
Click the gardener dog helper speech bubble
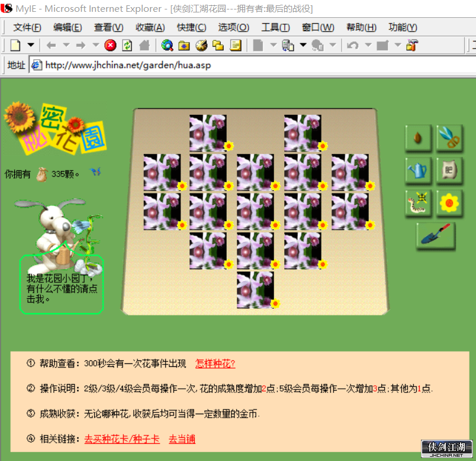click(62, 285)
